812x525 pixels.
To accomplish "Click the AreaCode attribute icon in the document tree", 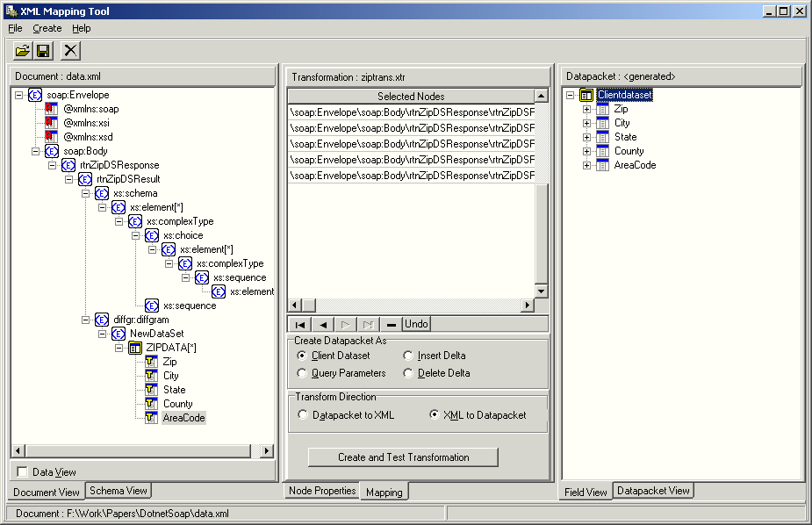I will [x=149, y=417].
